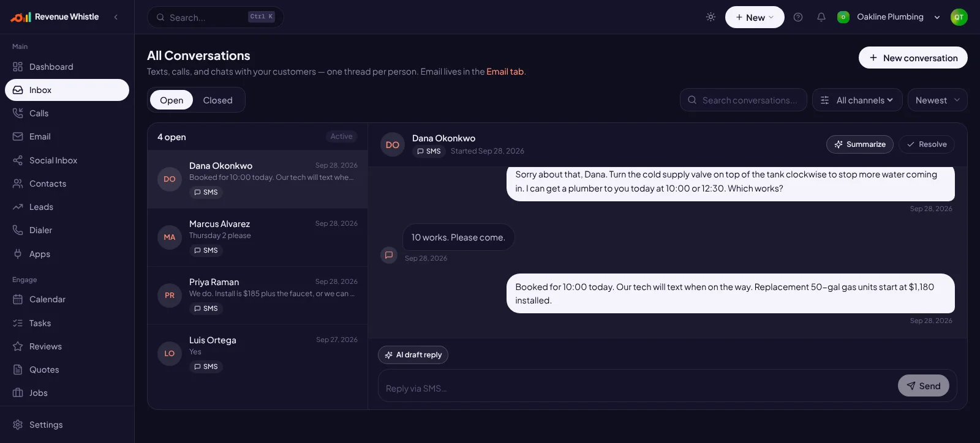Open Contacts from the sidebar
980x443 pixels.
(x=67, y=184)
